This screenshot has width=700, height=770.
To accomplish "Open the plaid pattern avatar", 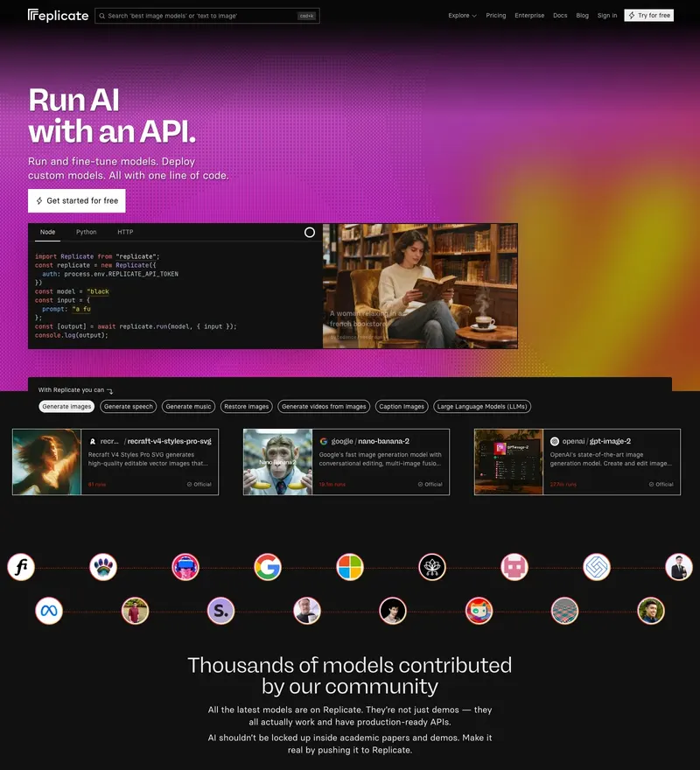I will pos(565,611).
